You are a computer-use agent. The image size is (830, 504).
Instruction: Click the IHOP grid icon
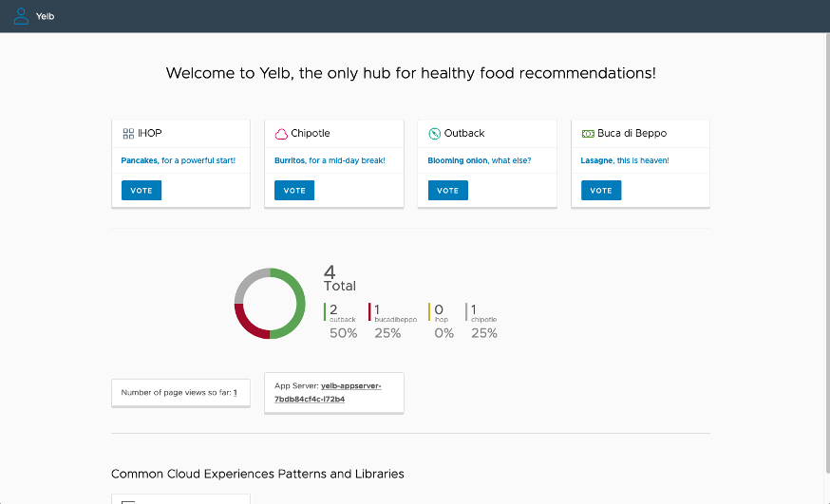point(128,134)
